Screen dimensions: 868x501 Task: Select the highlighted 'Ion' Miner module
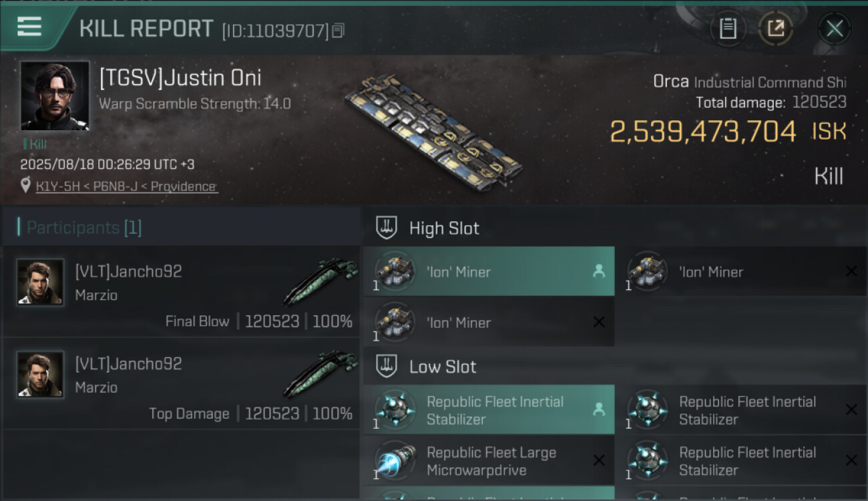[x=488, y=271]
